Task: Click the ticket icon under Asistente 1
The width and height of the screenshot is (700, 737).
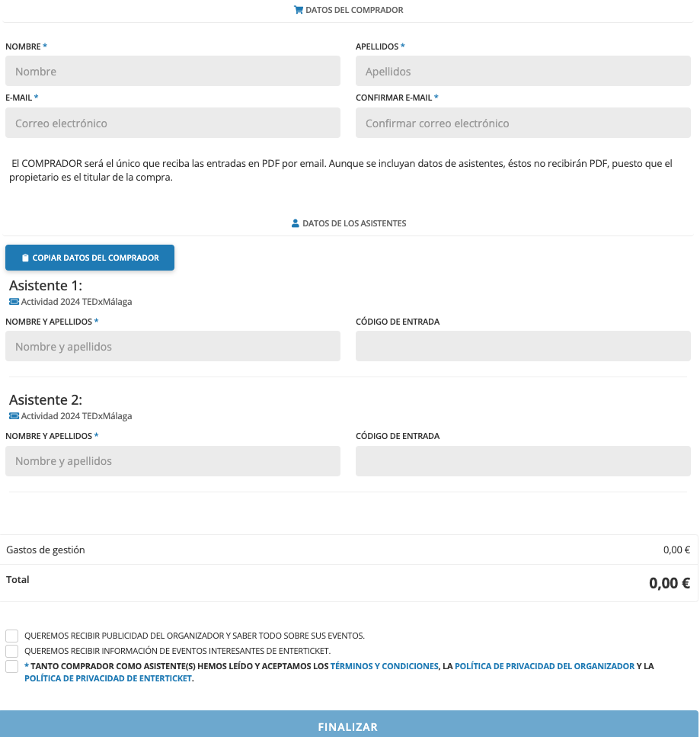Action: pos(14,302)
